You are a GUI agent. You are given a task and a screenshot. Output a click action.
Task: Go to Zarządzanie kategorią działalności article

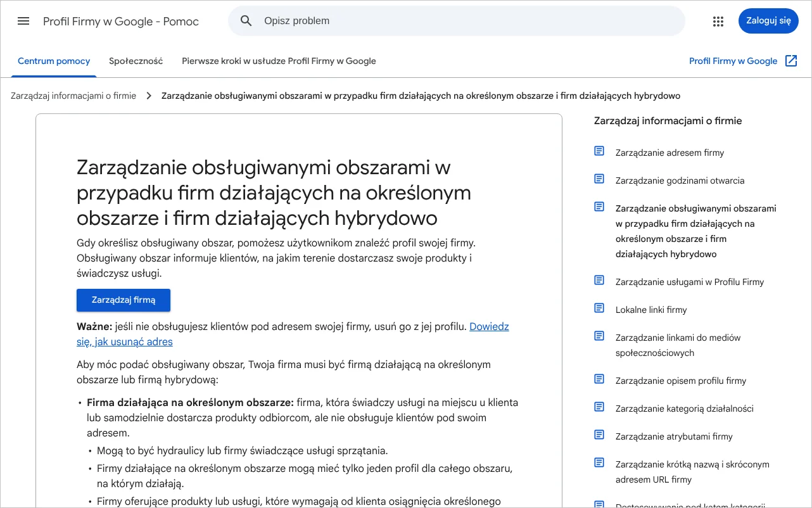(x=685, y=409)
